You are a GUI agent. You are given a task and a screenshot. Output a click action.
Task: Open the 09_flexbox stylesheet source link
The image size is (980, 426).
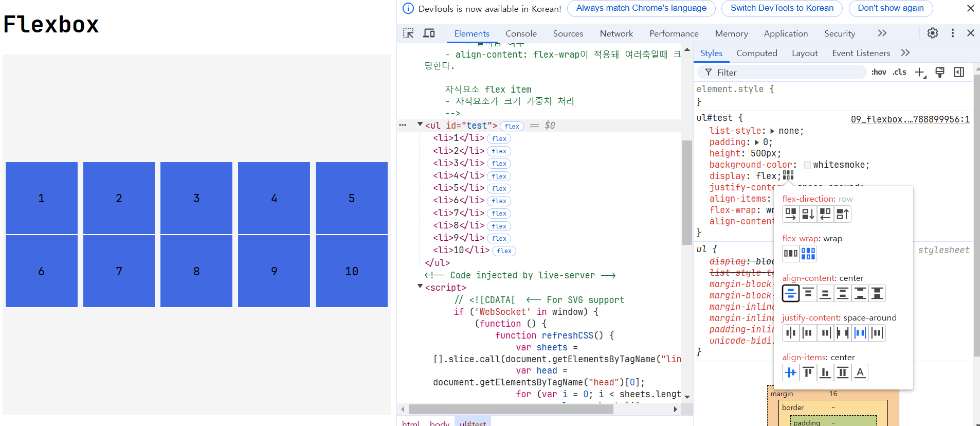[x=910, y=119]
